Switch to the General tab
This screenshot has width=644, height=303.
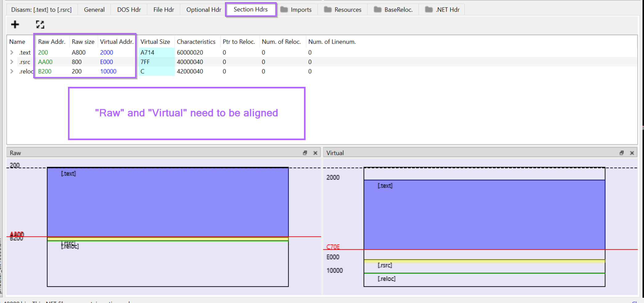94,10
